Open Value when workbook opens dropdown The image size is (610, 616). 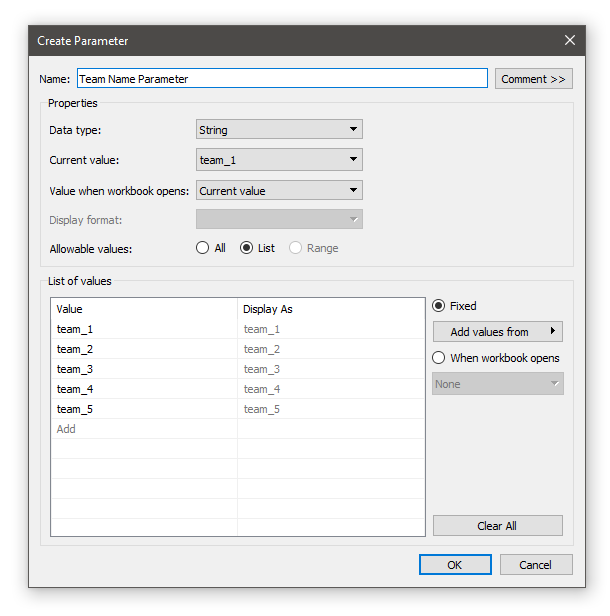(279, 190)
